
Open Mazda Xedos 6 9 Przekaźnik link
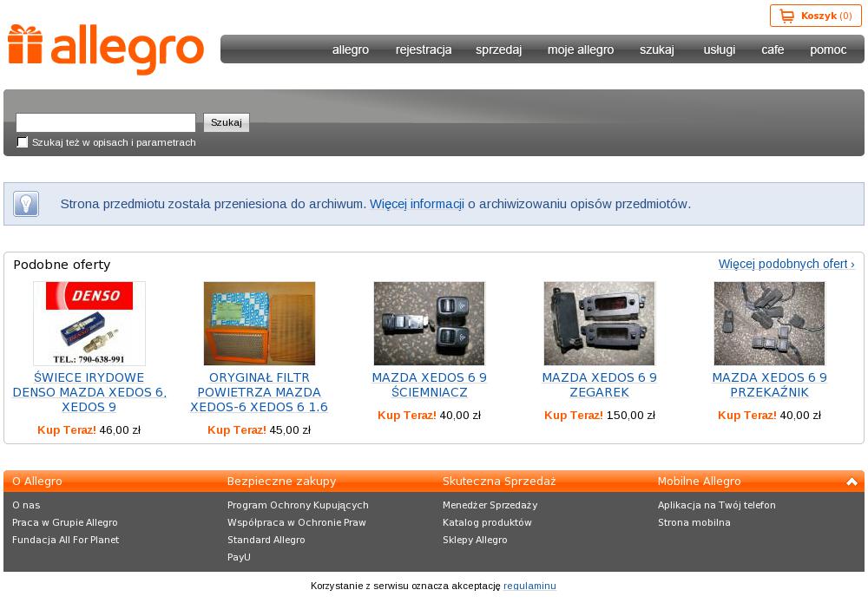pos(769,385)
